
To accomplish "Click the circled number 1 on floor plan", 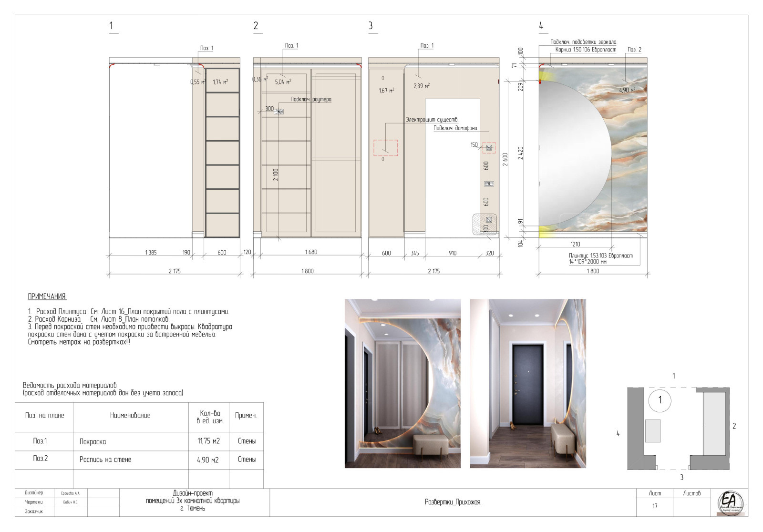I will point(660,400).
